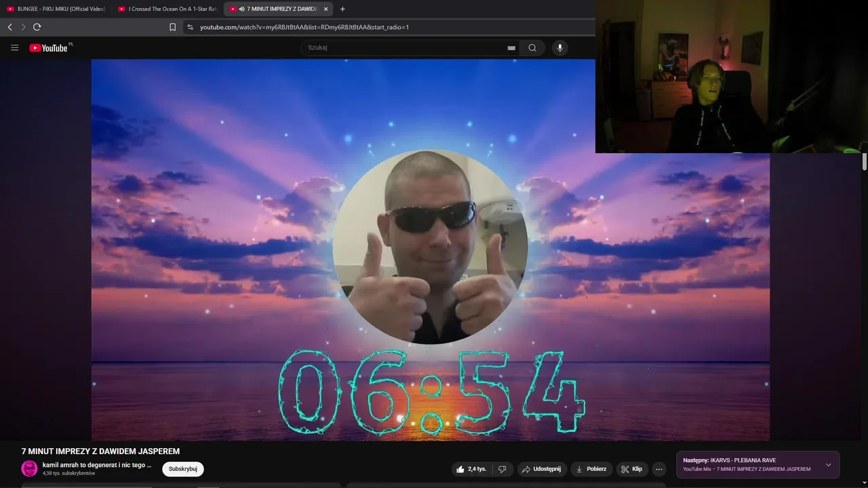
Task: Open the kamil amrah channel avatar
Action: [x=29, y=468]
